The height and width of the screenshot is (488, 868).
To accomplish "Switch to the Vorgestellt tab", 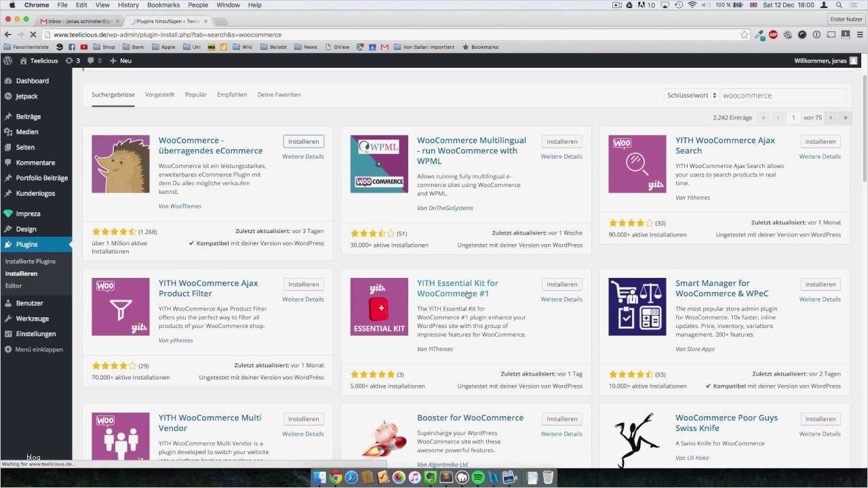I will pyautogui.click(x=159, y=95).
